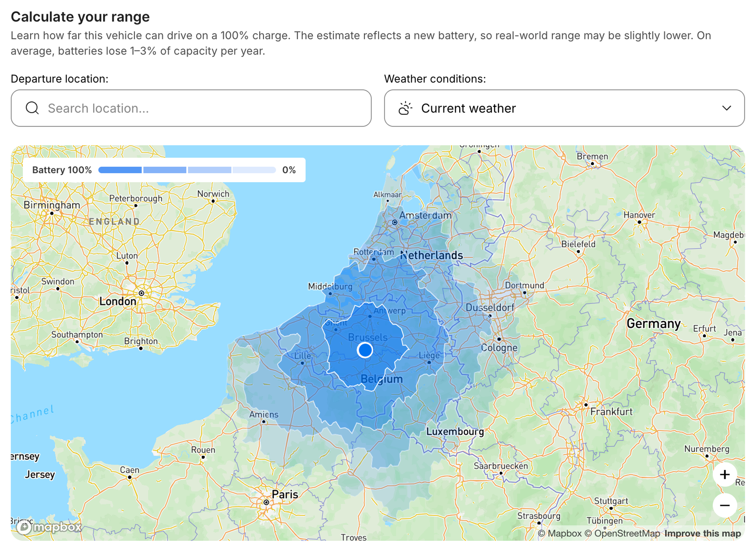The image size is (756, 548).
Task: Click the Rotterdam city label
Action: click(373, 252)
